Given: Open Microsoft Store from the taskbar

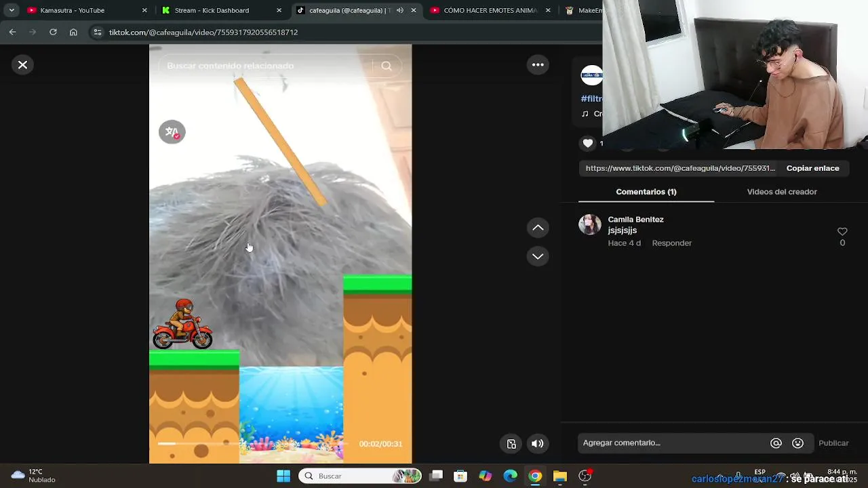Looking at the screenshot, I should point(460,476).
